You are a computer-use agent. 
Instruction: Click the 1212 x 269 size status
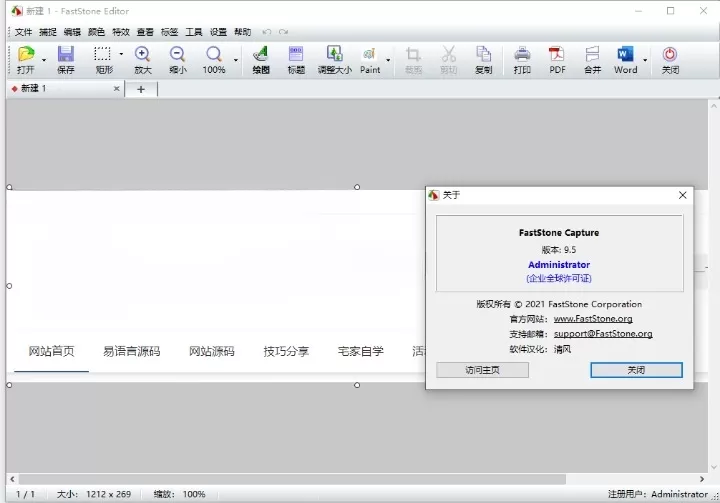[108, 494]
